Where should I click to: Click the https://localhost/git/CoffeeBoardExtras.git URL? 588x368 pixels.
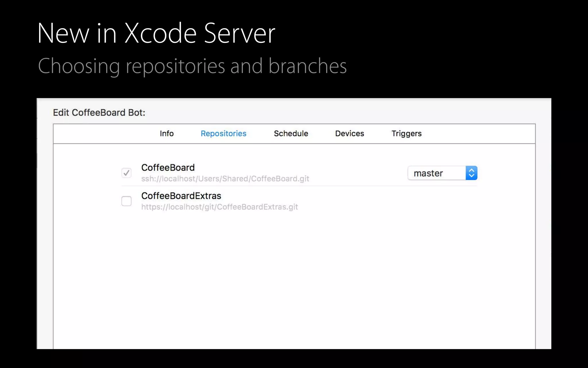click(219, 207)
